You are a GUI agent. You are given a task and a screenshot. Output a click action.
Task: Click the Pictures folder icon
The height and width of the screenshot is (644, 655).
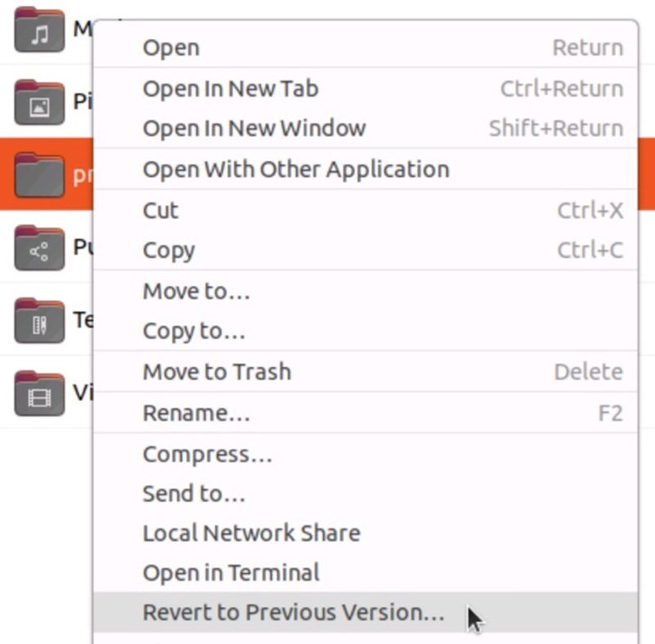tap(39, 102)
